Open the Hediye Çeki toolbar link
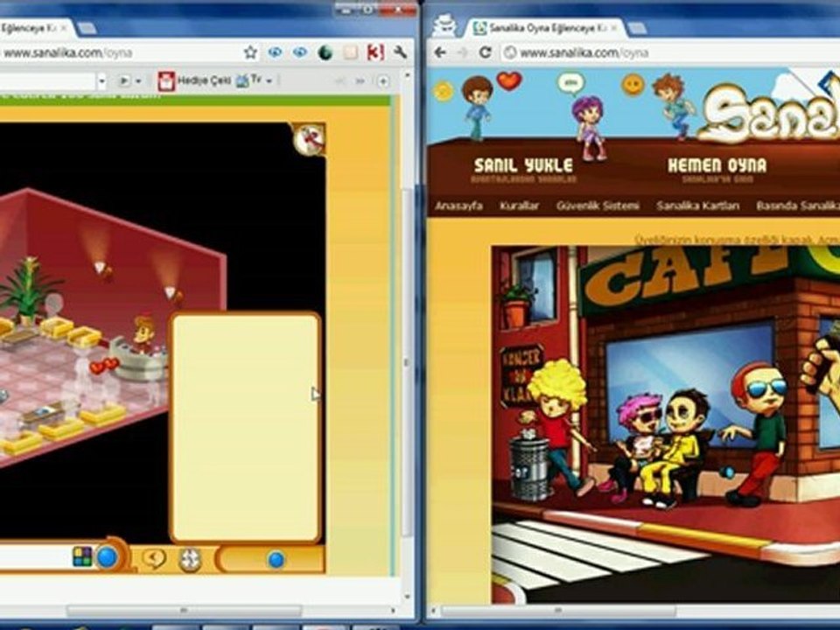This screenshot has width=840, height=630. [x=204, y=80]
